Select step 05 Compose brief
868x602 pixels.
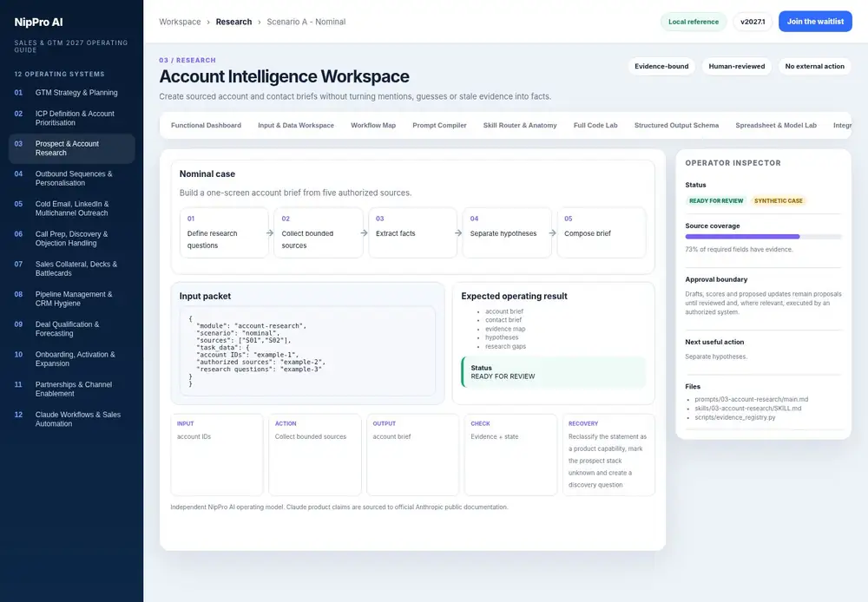point(602,232)
